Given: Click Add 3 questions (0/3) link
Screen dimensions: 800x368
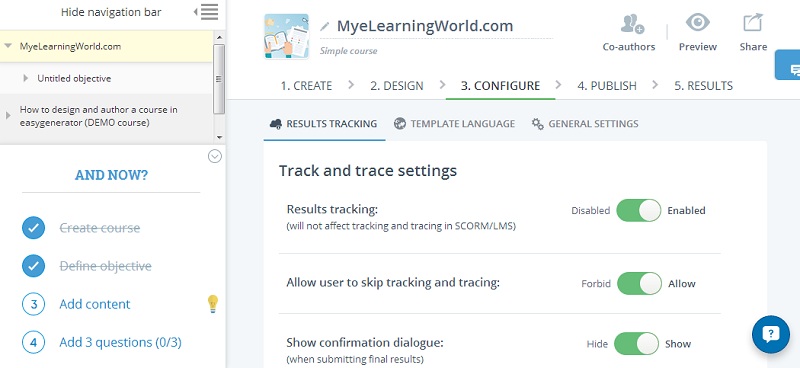Looking at the screenshot, I should [120, 342].
